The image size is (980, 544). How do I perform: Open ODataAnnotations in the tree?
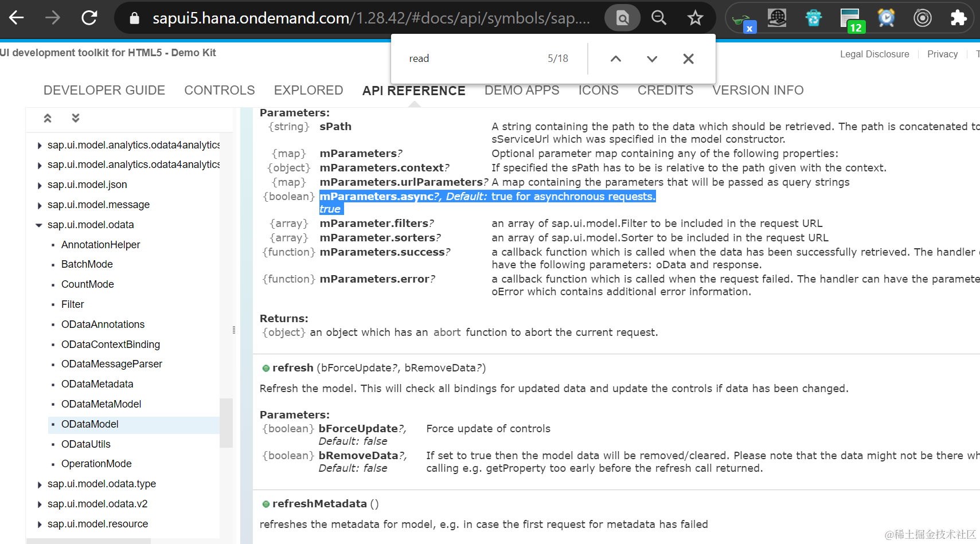(103, 324)
